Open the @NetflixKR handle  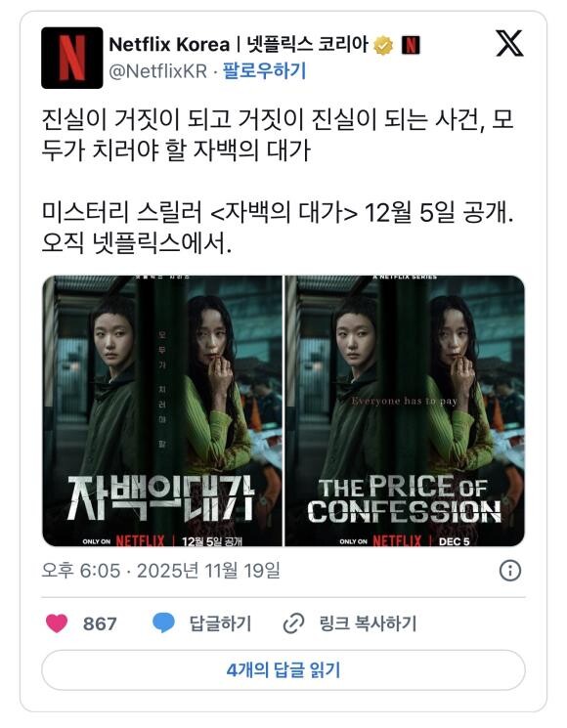click(x=158, y=71)
